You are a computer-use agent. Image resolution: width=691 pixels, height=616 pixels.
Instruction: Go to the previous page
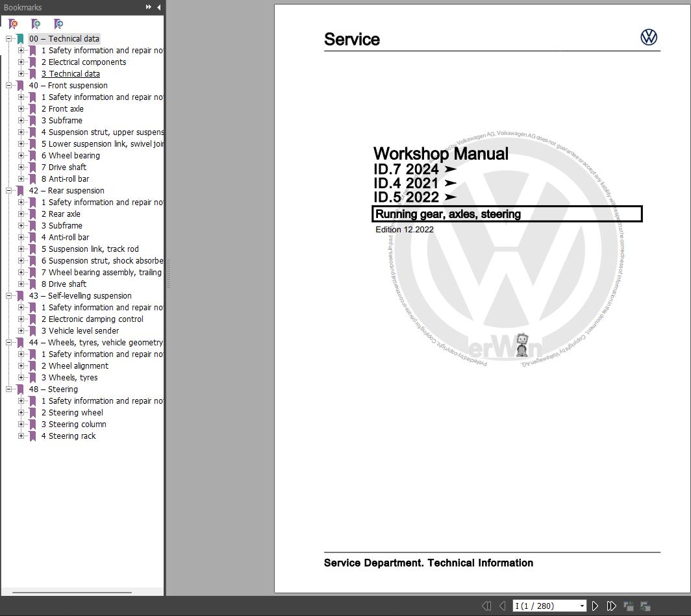point(503,606)
